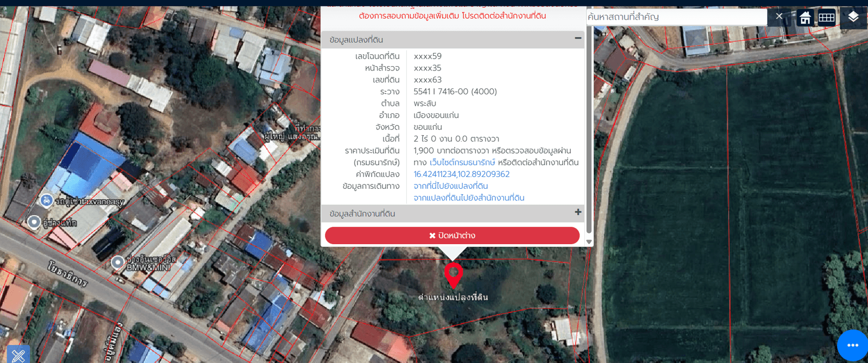This screenshot has height=363, width=868.
Task: Click the land number value xxxx63
Action: (427, 80)
